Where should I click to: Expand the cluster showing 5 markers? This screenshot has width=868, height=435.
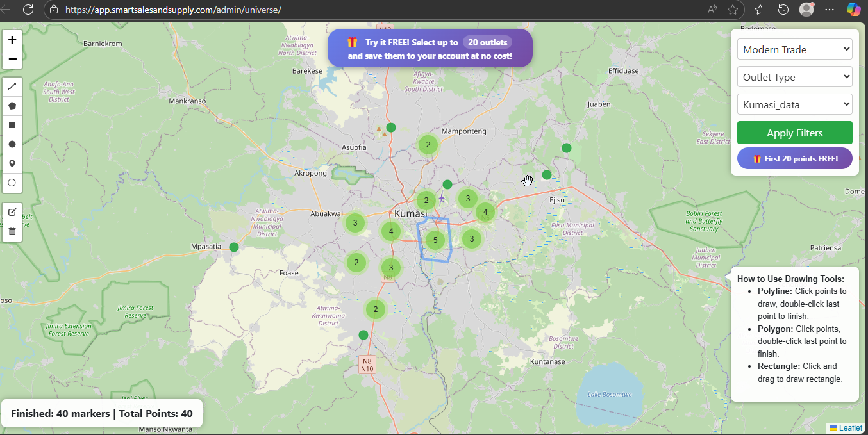(435, 240)
